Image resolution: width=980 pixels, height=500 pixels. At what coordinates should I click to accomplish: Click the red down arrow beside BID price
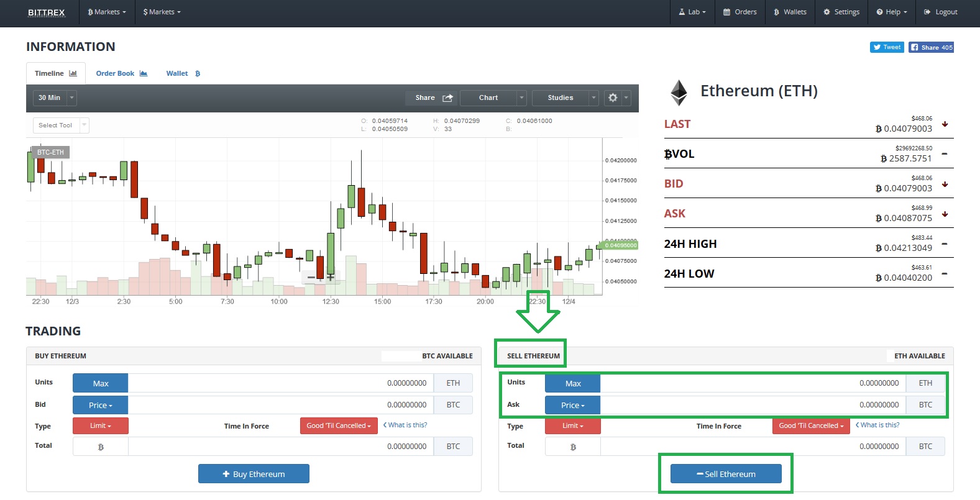coord(945,184)
